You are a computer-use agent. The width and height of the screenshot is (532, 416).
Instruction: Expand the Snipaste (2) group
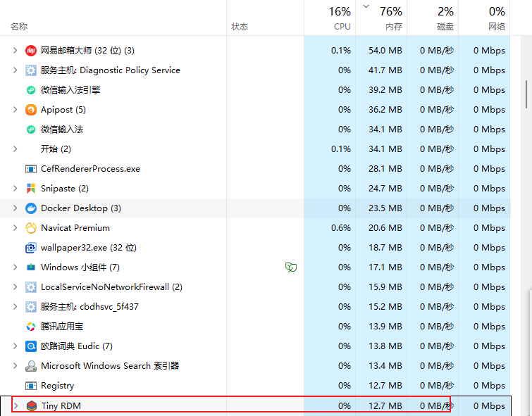pos(15,188)
